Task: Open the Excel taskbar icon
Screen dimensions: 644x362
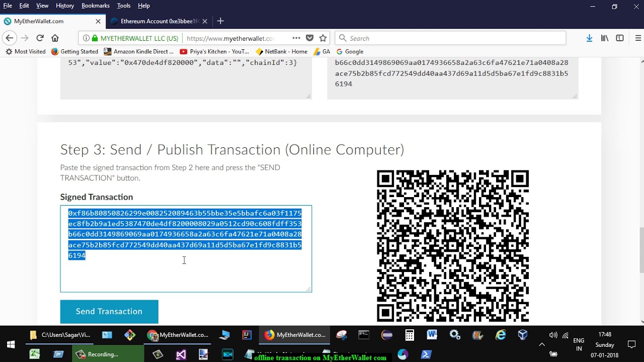Action: 34,354
